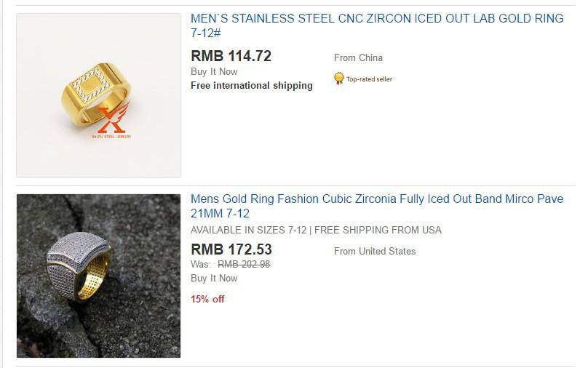Click the Top-rated seller label
Image resolution: width=588 pixels, height=368 pixels.
(x=369, y=79)
